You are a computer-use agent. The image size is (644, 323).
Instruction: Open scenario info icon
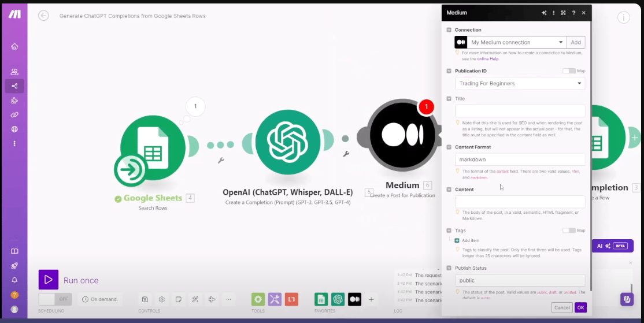623,17
